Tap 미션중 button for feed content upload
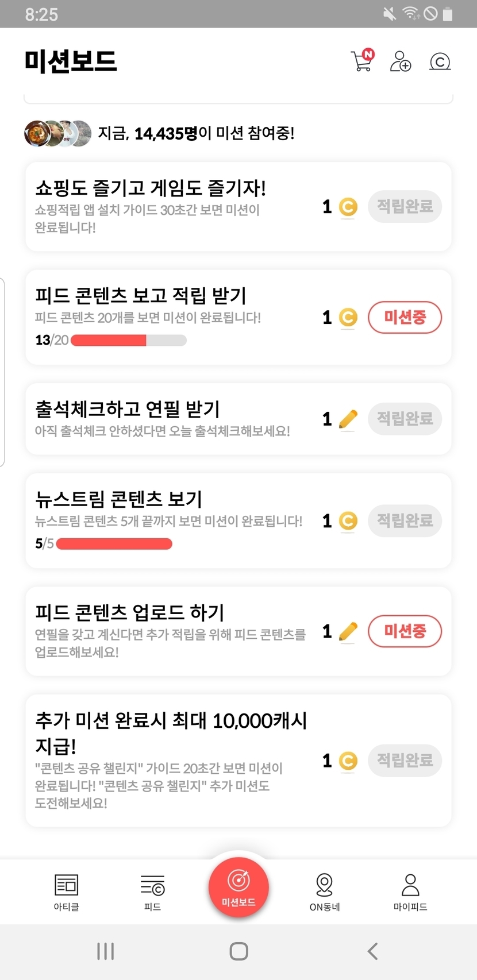The image size is (477, 980). coord(405,631)
